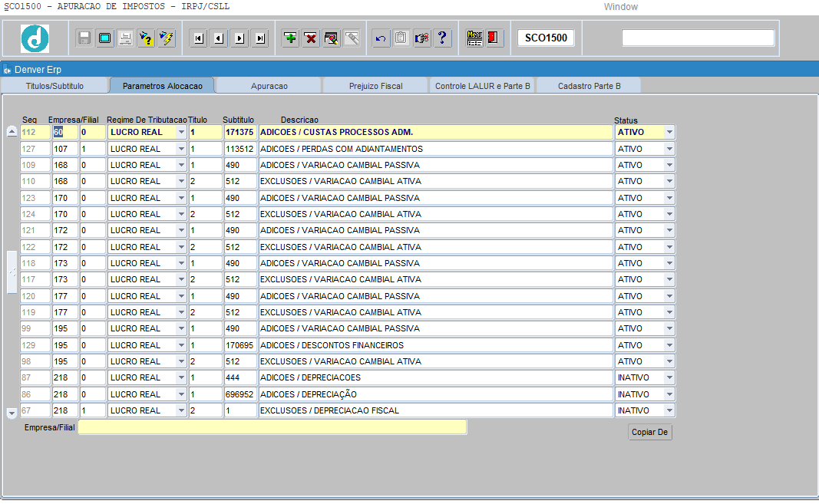Delete record red X icon
Image resolution: width=819 pixels, height=504 pixels.
[311, 38]
